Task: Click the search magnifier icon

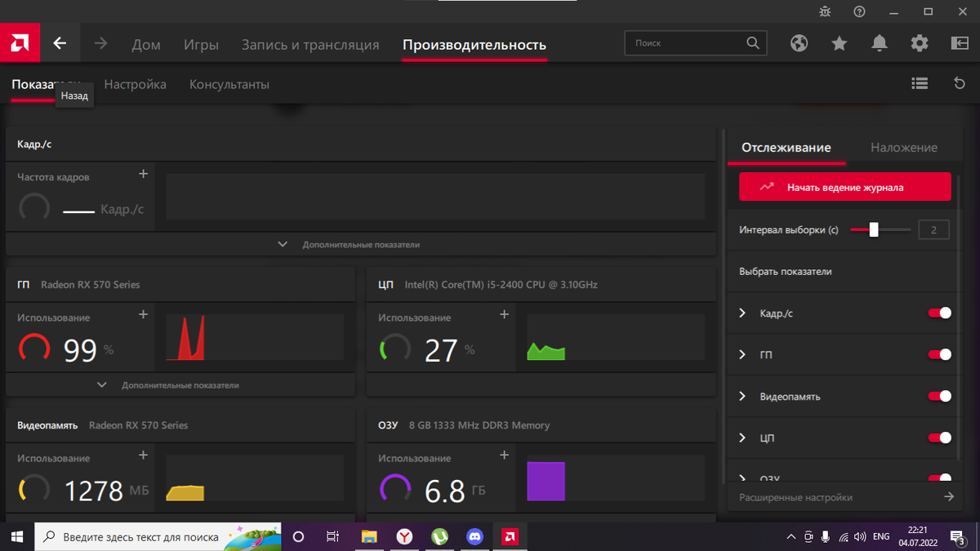Action: [x=753, y=42]
